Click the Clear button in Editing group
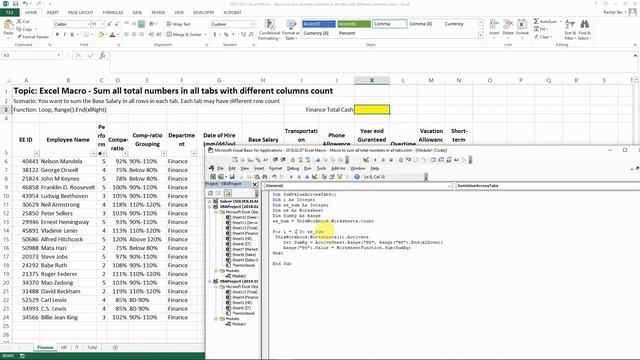 (542, 37)
